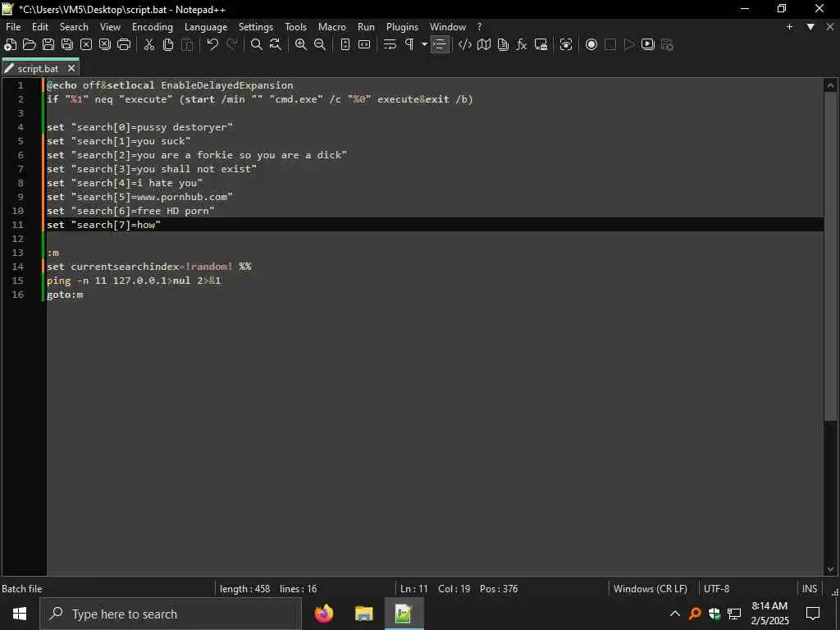Run a macro multiple times icon

pyautogui.click(x=648, y=44)
